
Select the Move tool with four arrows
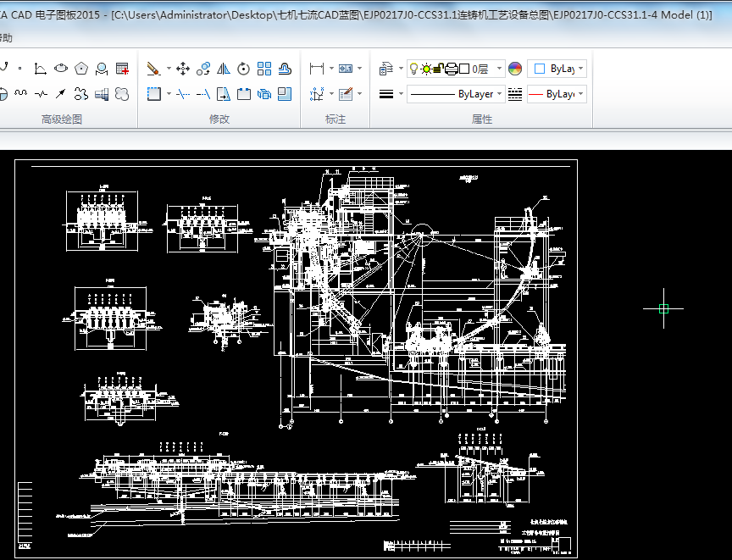click(x=182, y=69)
